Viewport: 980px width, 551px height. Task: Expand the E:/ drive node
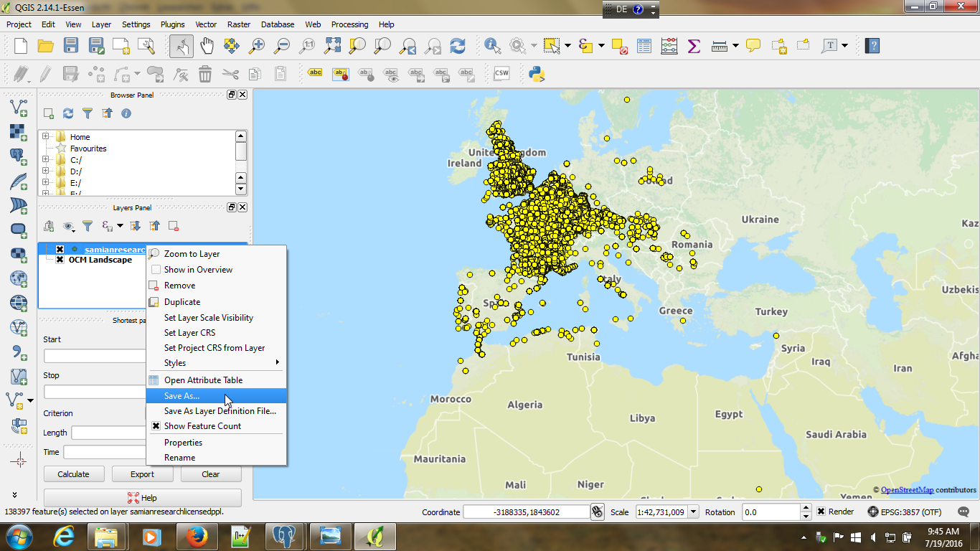pos(46,183)
